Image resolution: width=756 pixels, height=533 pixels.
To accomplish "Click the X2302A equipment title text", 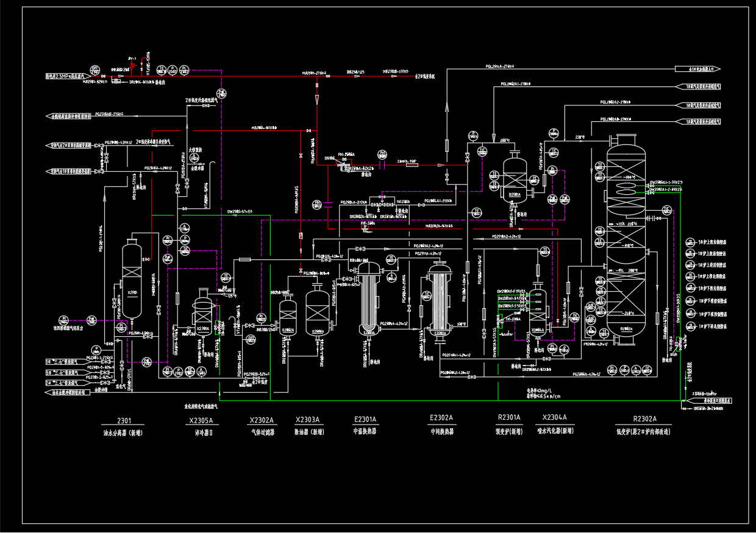I will (262, 420).
